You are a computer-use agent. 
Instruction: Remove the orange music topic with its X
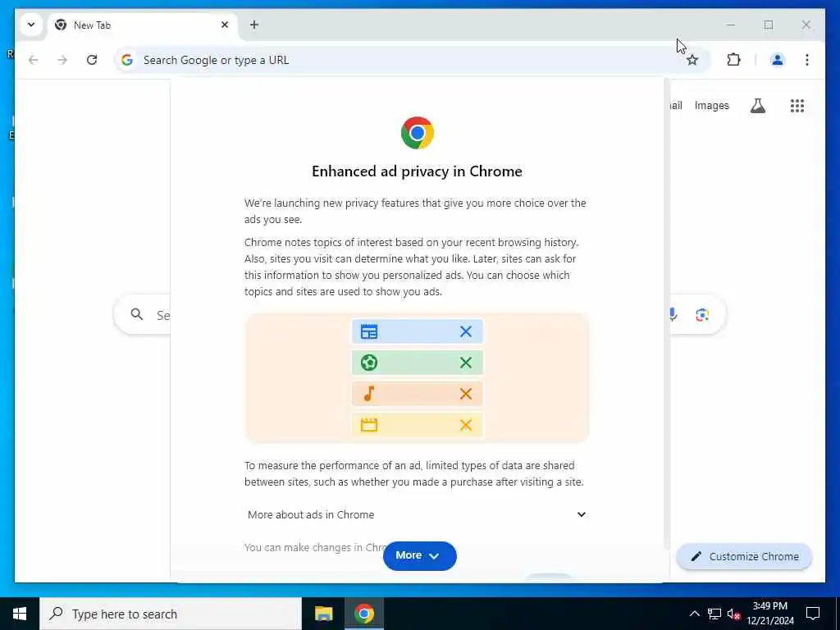pos(466,394)
